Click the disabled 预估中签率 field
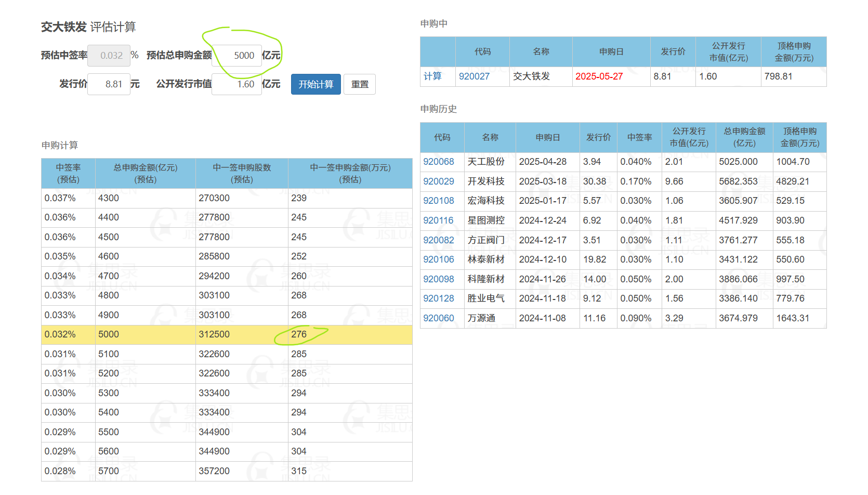The image size is (868, 495). (109, 56)
